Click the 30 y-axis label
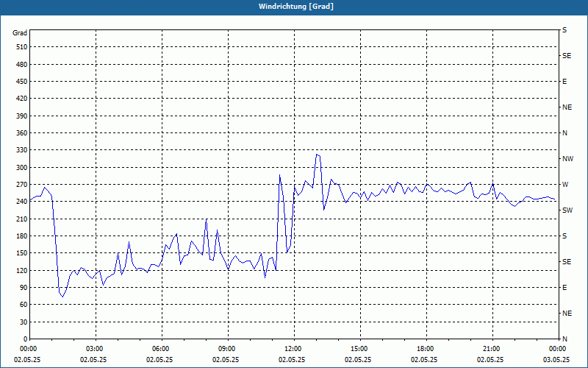The width and height of the screenshot is (588, 368). 24,322
